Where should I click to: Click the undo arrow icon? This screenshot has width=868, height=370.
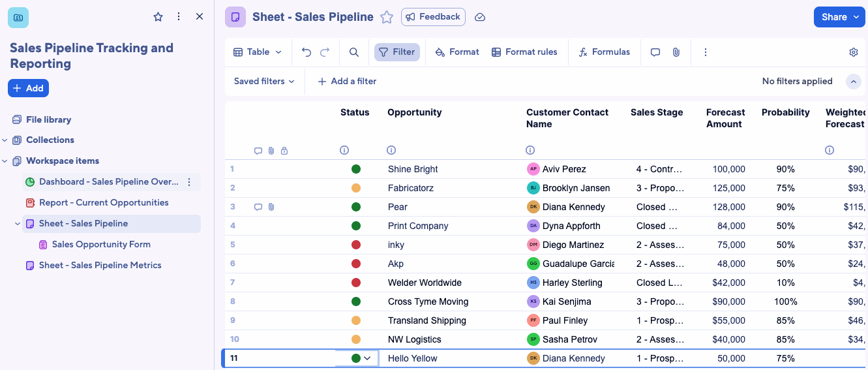[307, 52]
